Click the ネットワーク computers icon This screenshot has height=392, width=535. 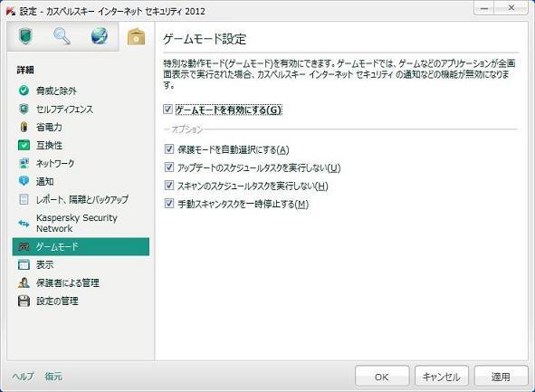pyautogui.click(x=24, y=163)
